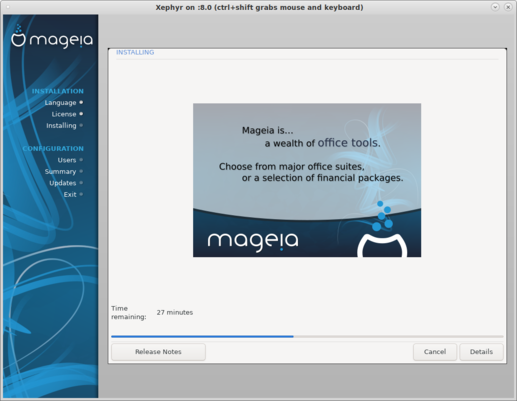This screenshot has width=517, height=401.
Task: Close the Xephyr window
Action: [x=508, y=7]
